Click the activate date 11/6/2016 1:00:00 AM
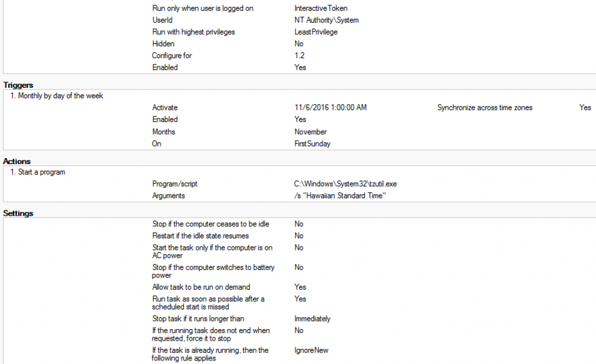This screenshot has width=596, height=364. [x=331, y=108]
